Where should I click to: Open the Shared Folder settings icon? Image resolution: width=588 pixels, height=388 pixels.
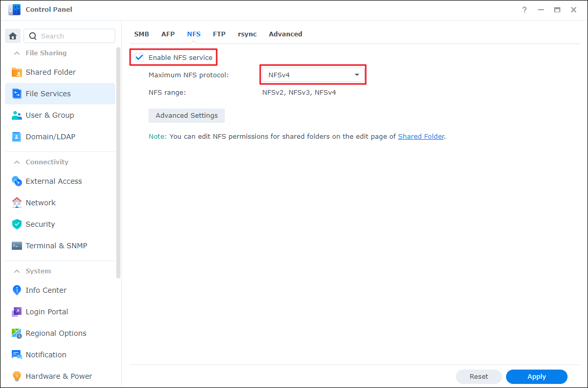tap(18, 72)
